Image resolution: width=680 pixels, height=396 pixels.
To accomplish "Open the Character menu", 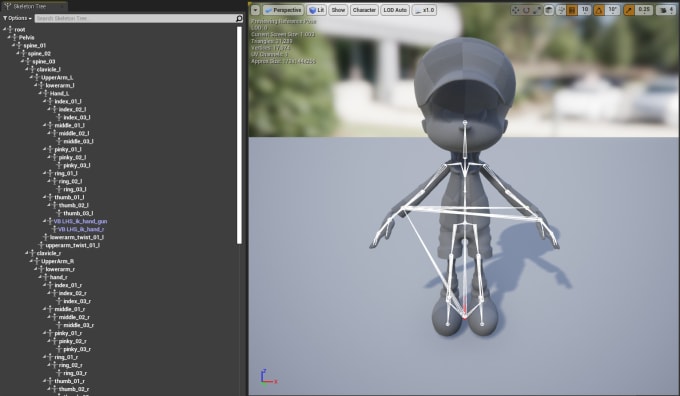I will [x=364, y=10].
